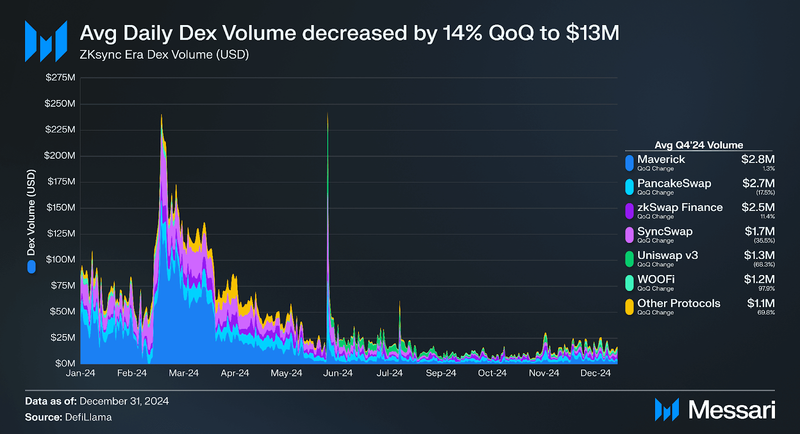Click the Messari logo beside the chart title
800x434 pixels.
point(46,41)
